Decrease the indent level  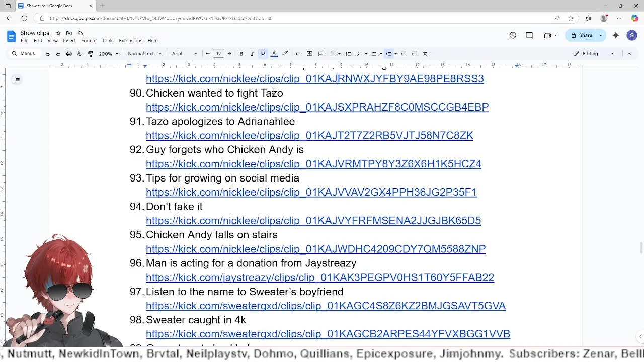(403, 54)
